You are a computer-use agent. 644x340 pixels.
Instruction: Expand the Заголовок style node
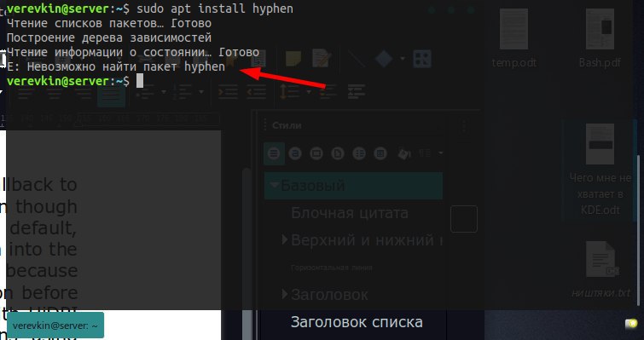pyautogui.click(x=285, y=294)
